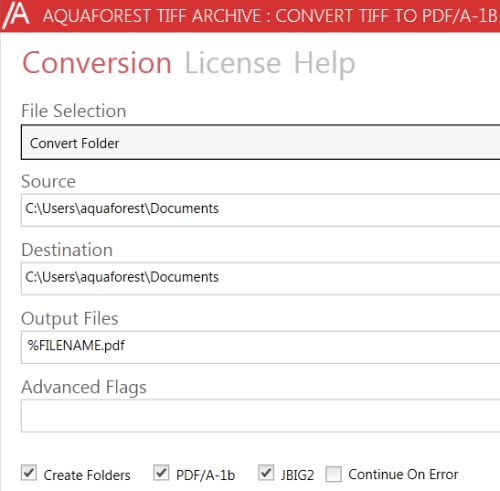The width and height of the screenshot is (500, 491).
Task: Click the Source heading label
Action: pyautogui.click(x=49, y=181)
